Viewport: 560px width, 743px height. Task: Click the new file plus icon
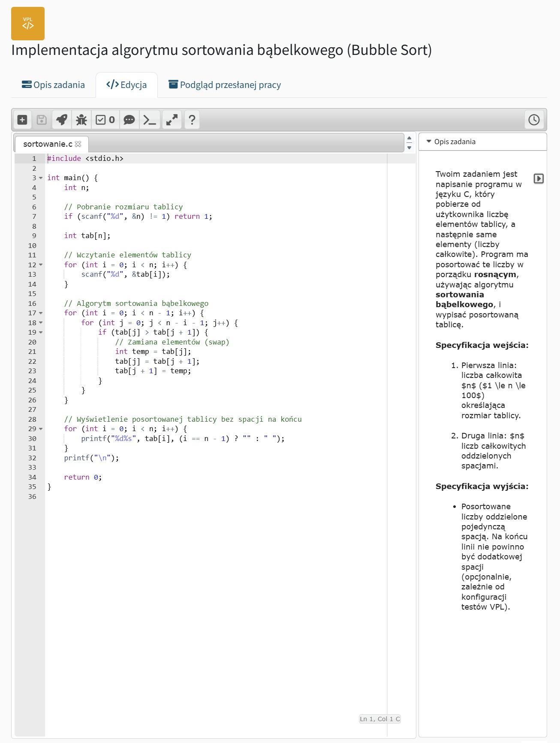coord(22,120)
